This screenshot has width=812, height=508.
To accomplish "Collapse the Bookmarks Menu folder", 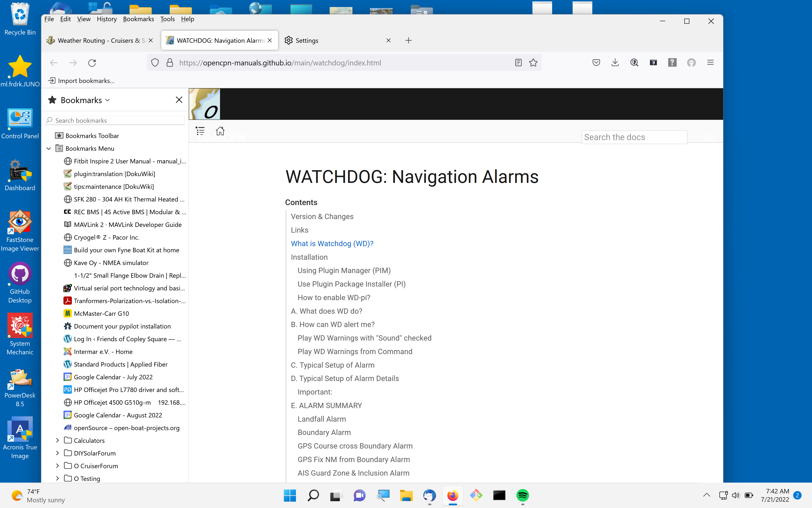I will coord(49,149).
